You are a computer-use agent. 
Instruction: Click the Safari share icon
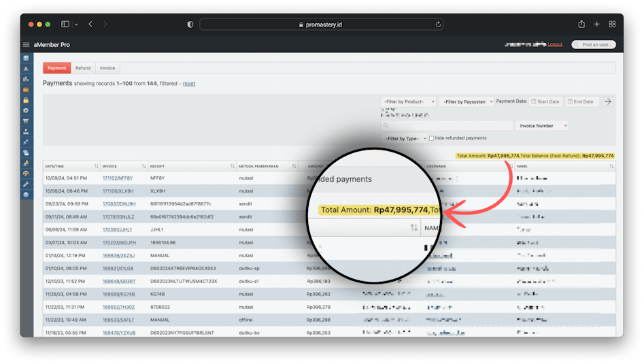coord(581,24)
